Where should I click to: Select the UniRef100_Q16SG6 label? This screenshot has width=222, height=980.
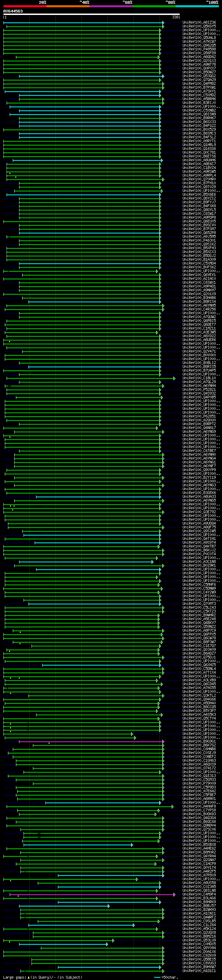pos(199,149)
